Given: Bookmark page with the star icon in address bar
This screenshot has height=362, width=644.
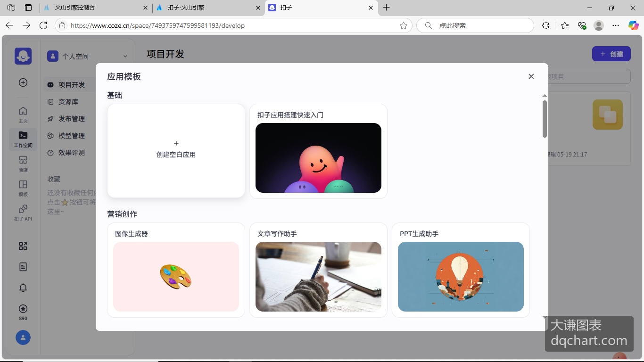Looking at the screenshot, I should click(x=404, y=25).
